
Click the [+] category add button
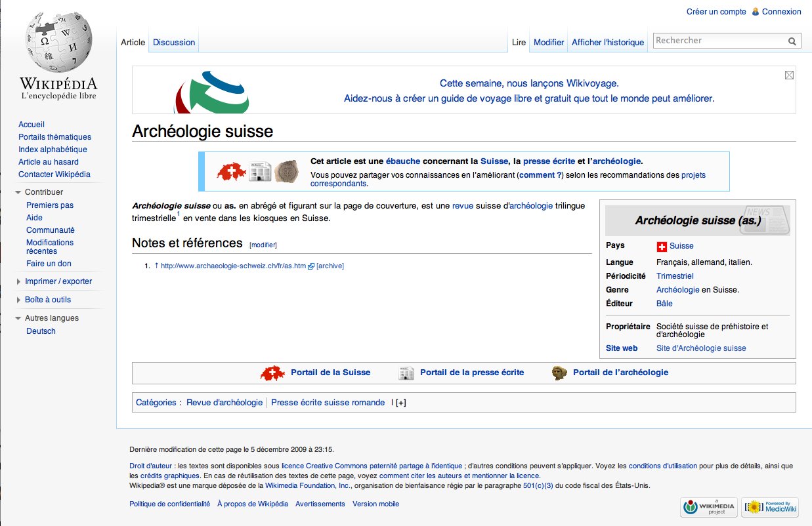(400, 403)
